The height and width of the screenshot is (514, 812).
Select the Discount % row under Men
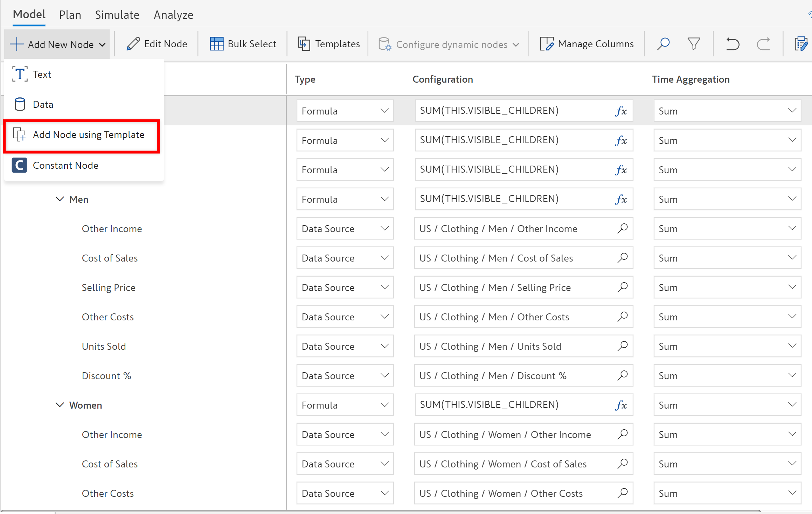coord(106,375)
